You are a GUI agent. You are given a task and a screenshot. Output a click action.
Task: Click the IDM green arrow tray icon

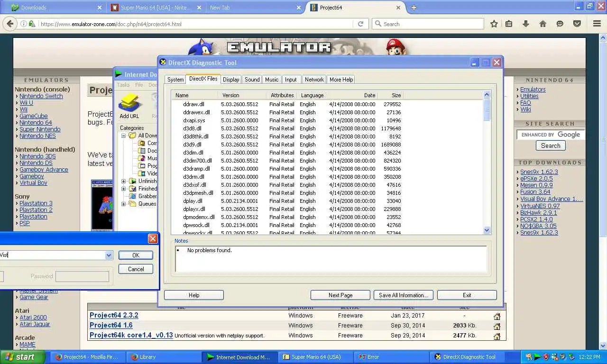coord(537,357)
